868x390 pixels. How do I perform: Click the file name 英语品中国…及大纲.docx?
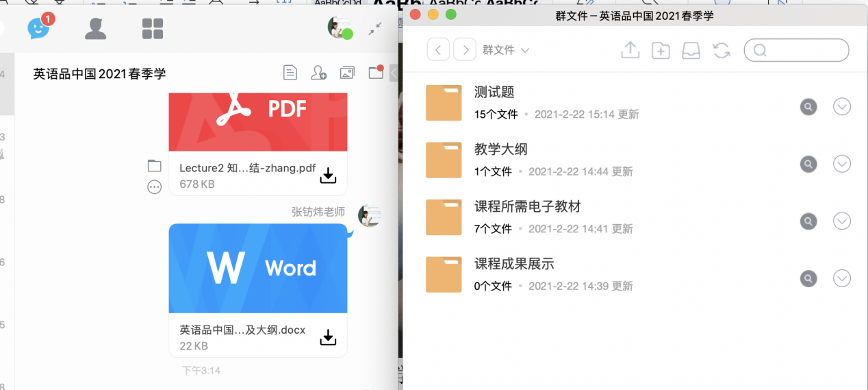click(x=242, y=329)
